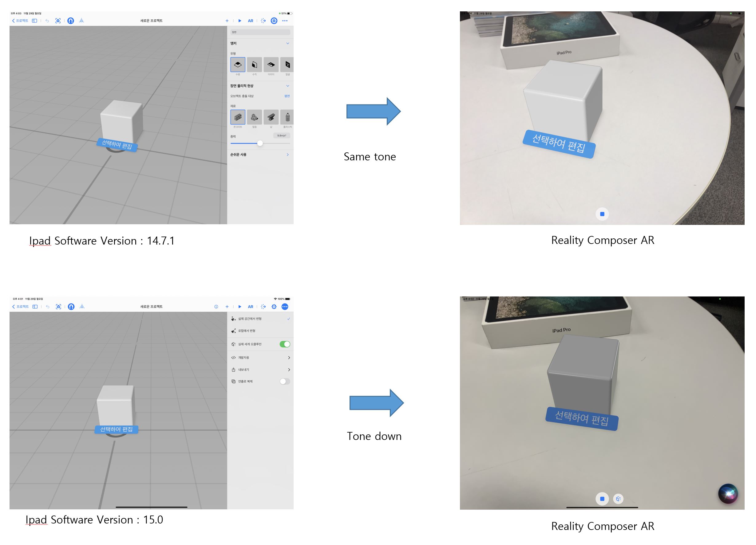Click the undo arrow in the 14.7.1 toolbar
Image resolution: width=756 pixels, height=545 pixels.
click(47, 21)
